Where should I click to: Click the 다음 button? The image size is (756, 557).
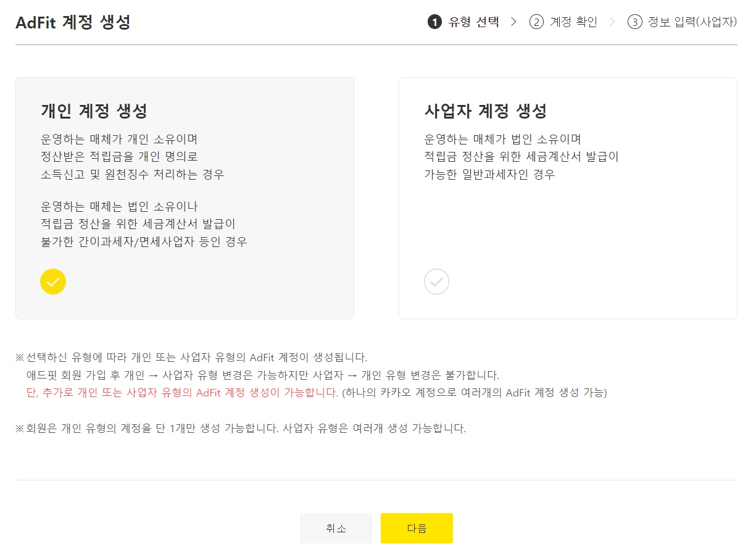click(x=417, y=529)
